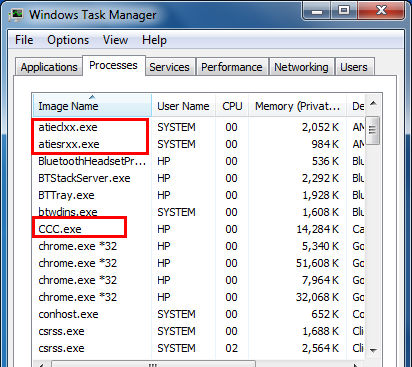Sort by the CPU column header
The height and width of the screenshot is (367, 412).
pos(232,105)
